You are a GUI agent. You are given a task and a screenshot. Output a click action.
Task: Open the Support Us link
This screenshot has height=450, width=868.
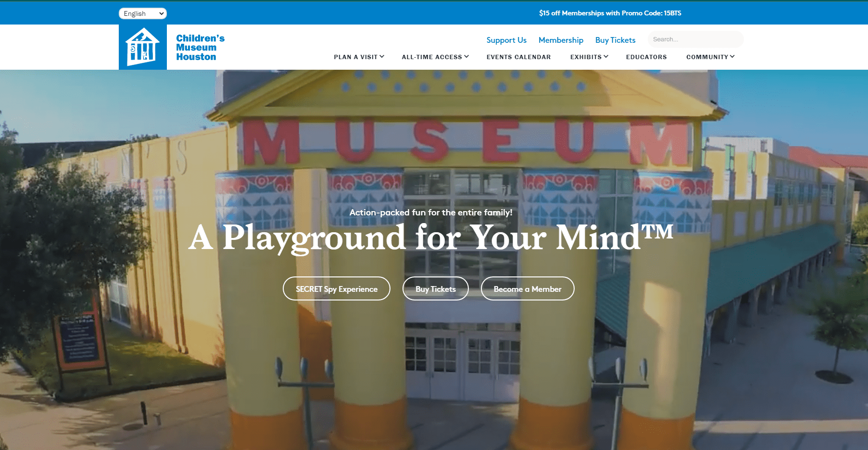(x=506, y=40)
